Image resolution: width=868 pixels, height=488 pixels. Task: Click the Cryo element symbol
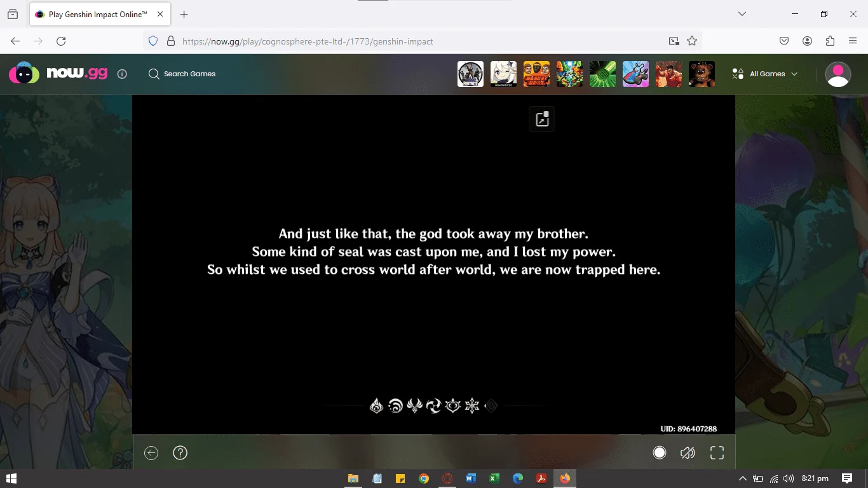coord(471,405)
